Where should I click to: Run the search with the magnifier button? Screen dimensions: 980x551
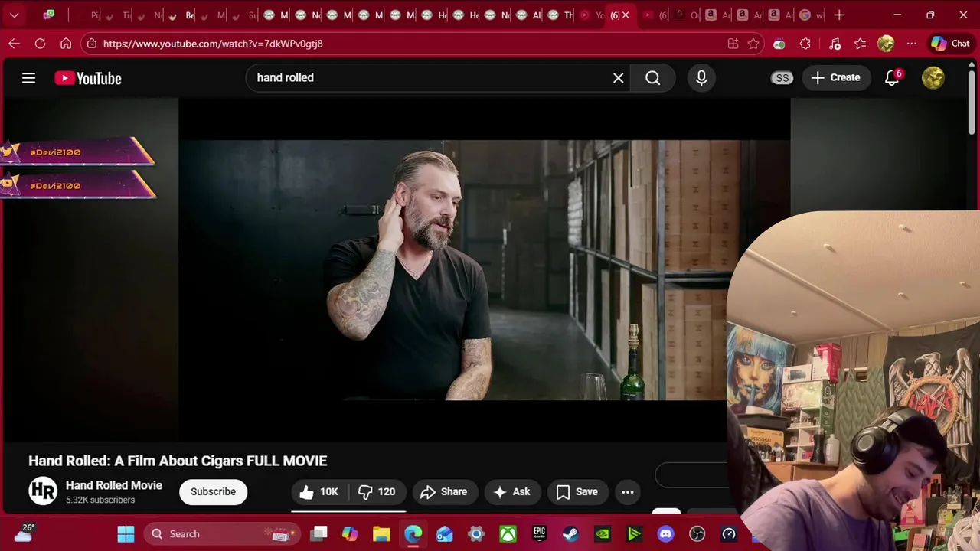652,78
